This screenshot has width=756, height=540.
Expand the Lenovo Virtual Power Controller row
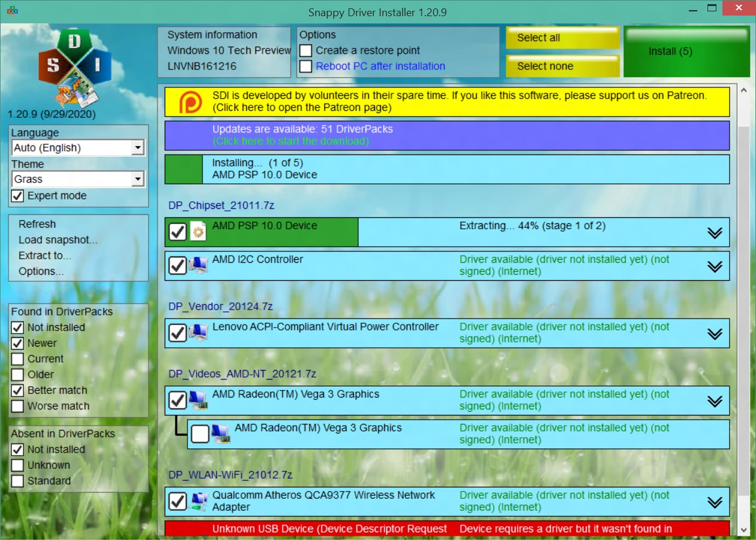715,334
